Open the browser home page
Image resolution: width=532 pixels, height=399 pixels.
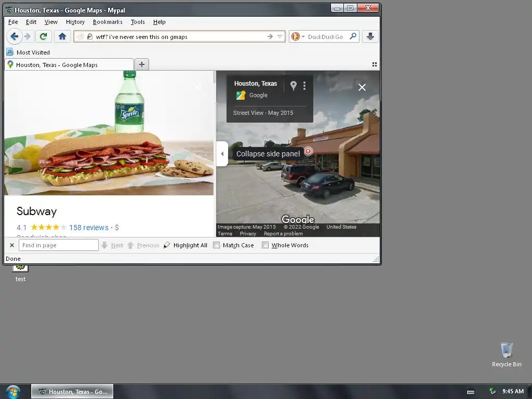pos(62,36)
